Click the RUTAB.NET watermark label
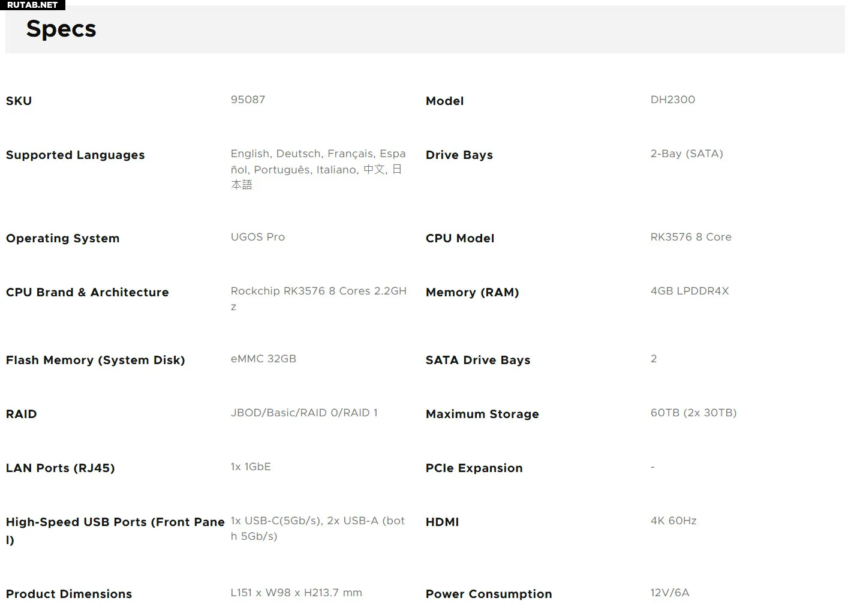 point(32,5)
